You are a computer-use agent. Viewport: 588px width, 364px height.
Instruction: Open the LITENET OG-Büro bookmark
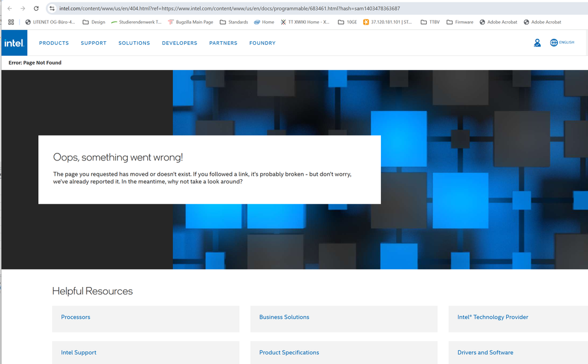click(x=50, y=22)
